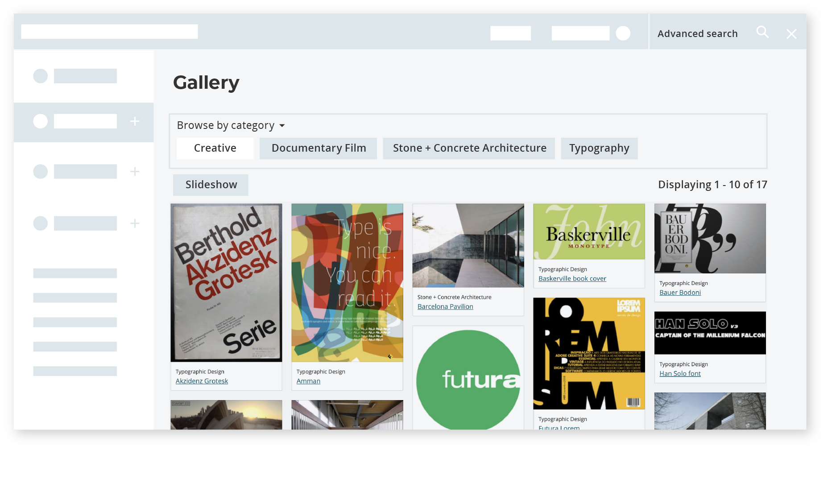
Task: Filter by Typography category
Action: click(599, 148)
